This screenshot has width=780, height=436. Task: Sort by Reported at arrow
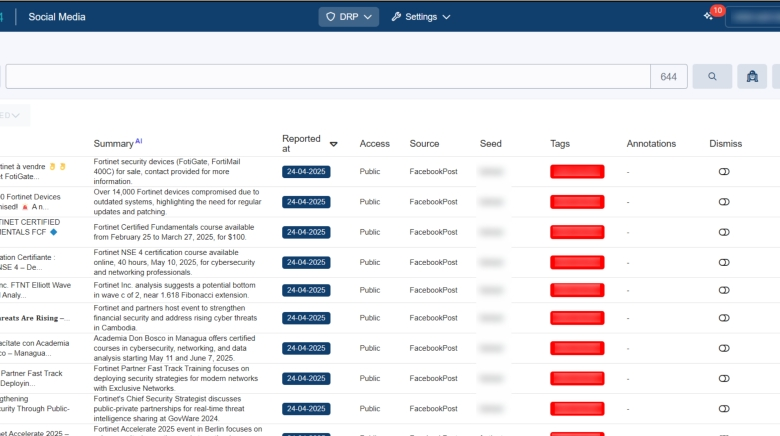coord(333,144)
